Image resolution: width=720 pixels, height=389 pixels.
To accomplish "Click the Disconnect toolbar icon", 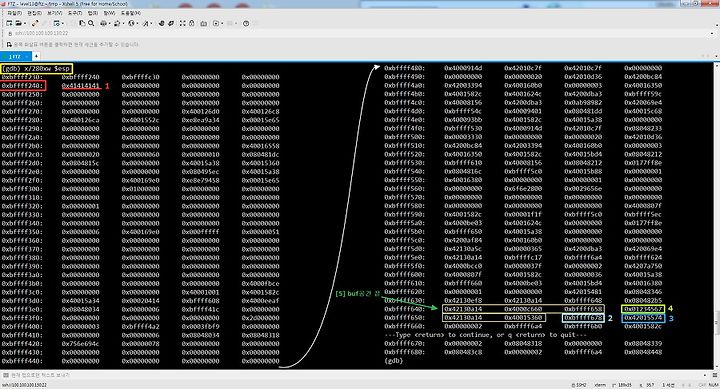I will (x=35, y=23).
